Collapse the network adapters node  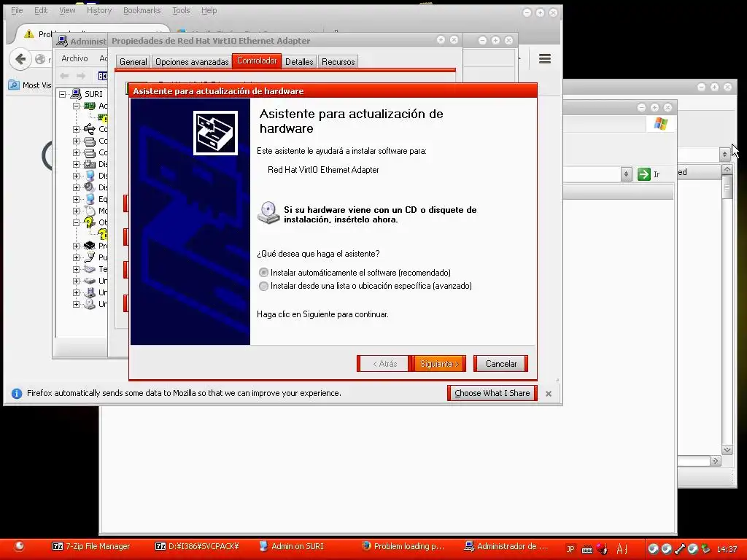click(76, 106)
